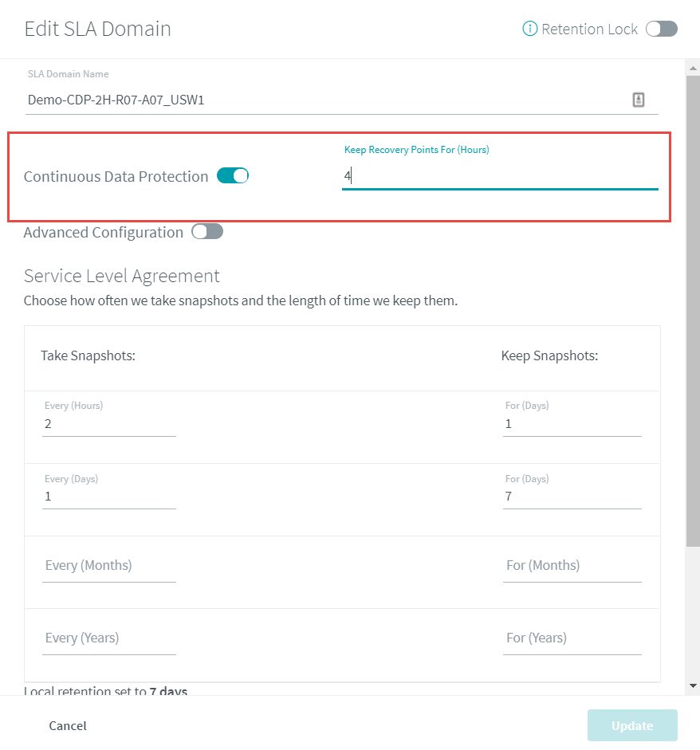
Task: Click the Update button
Action: pyautogui.click(x=632, y=725)
